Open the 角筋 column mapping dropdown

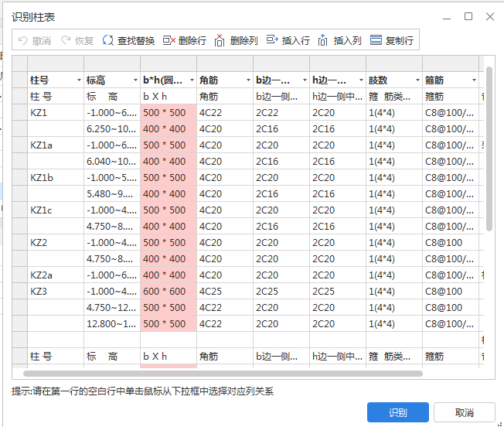click(248, 80)
